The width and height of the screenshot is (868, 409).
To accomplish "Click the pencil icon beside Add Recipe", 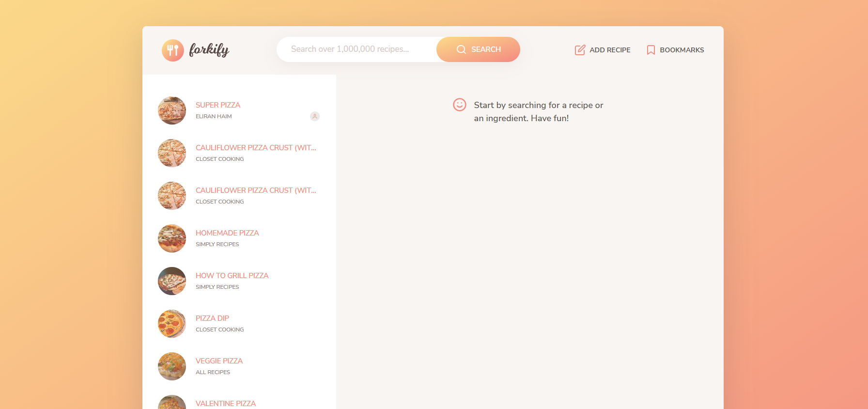I will [580, 50].
